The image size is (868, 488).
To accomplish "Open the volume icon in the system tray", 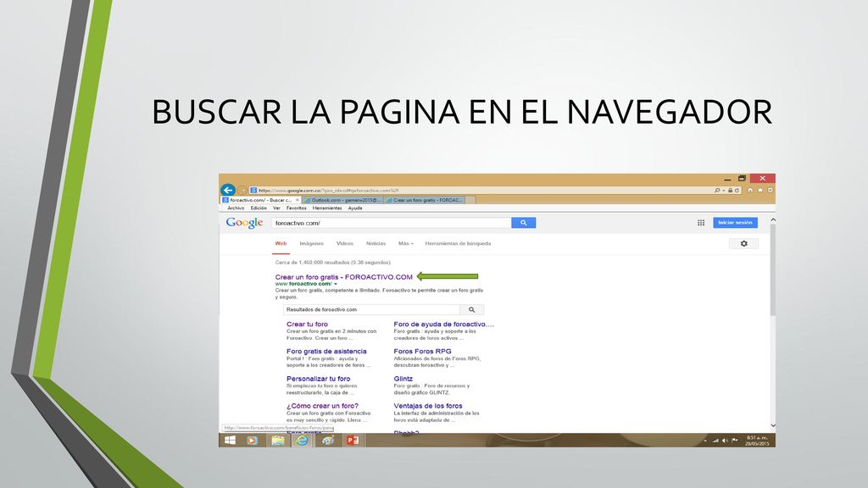I will (725, 441).
